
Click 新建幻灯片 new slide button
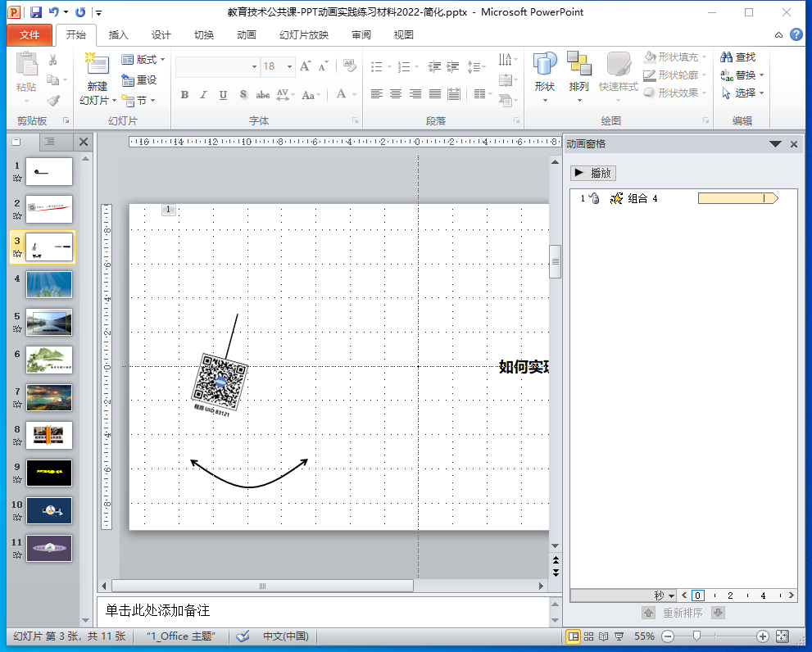click(x=98, y=79)
